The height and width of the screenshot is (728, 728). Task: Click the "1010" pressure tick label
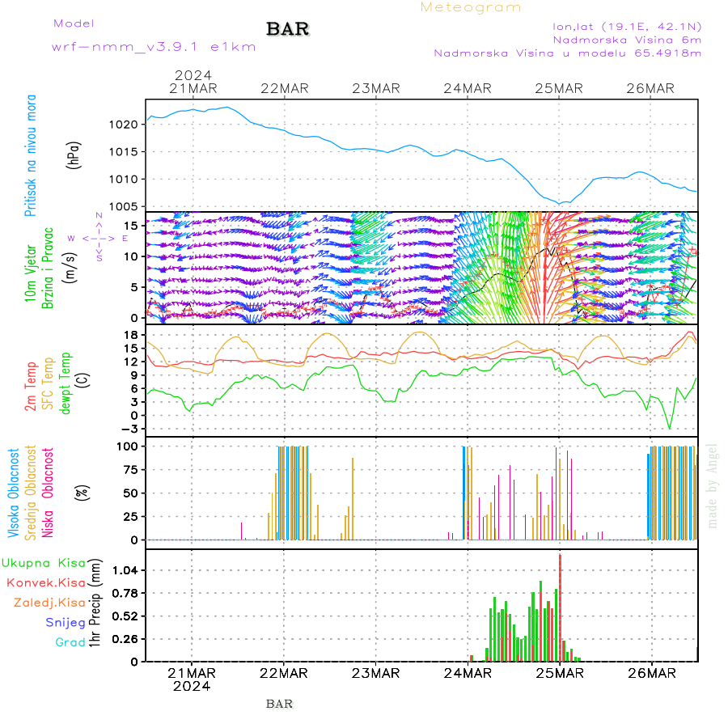pyautogui.click(x=124, y=180)
